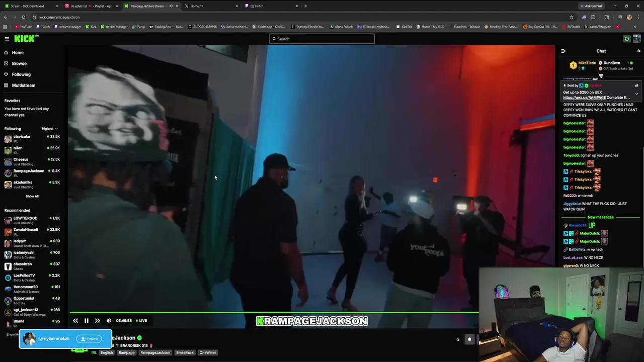
Task: Switch to Home / X tab
Action: (210, 6)
